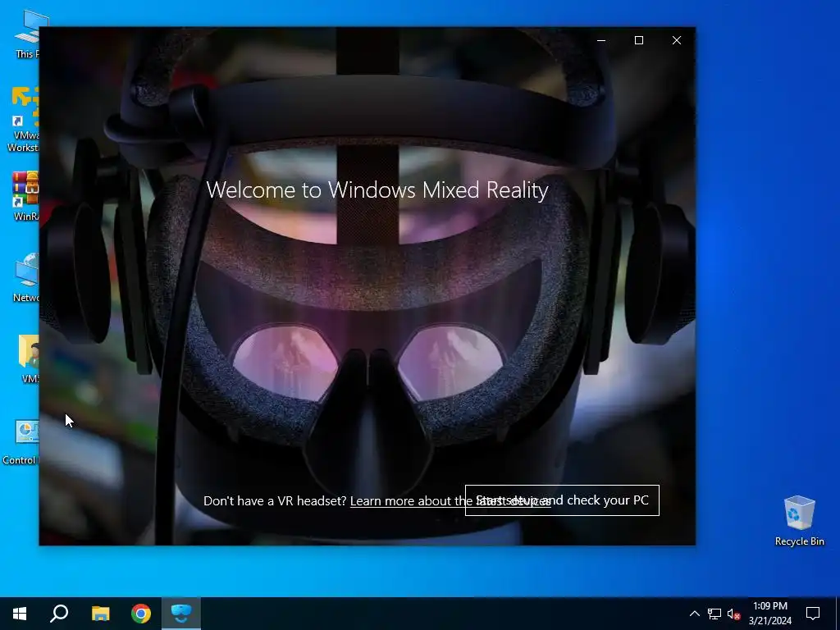This screenshot has width=840, height=630.
Task: Click the Show desktop strip at taskbar end
Action: point(838,614)
